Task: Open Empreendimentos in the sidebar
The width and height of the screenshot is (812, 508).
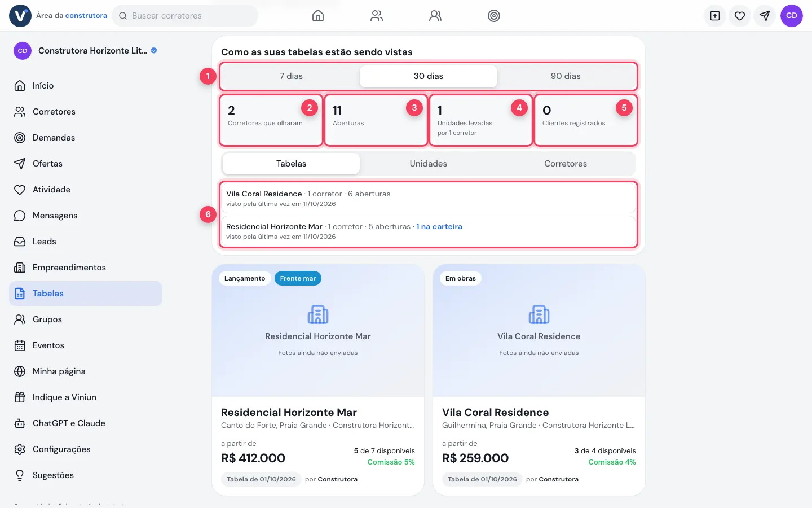Action: (86, 268)
